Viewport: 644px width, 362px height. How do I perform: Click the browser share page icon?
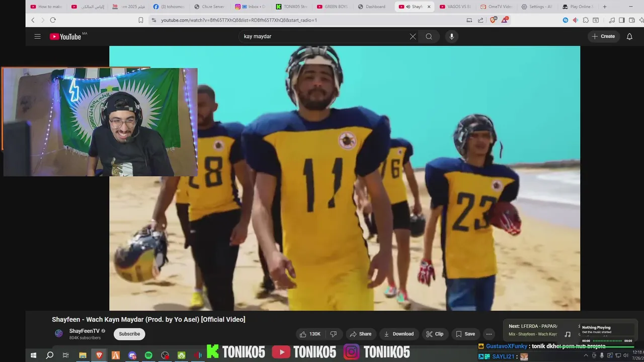[480, 20]
